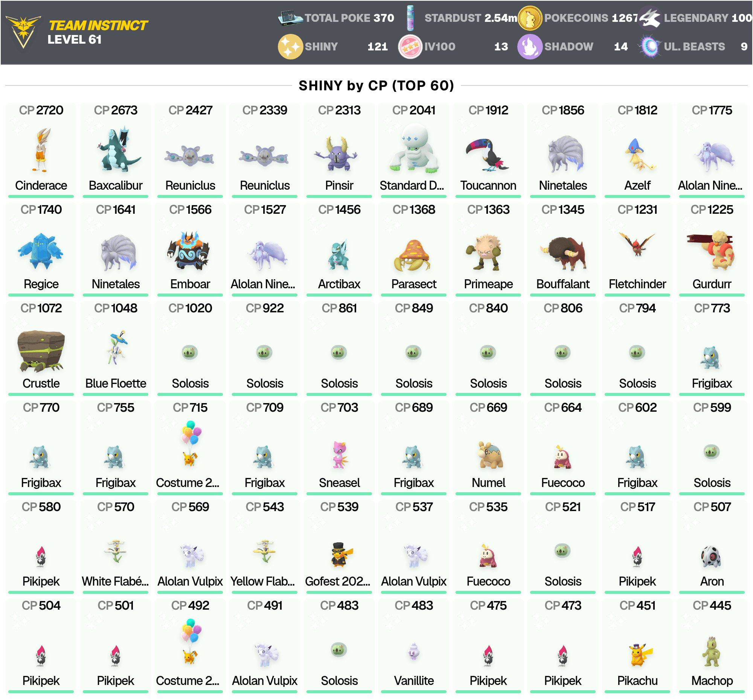Image resolution: width=753 pixels, height=700 pixels.
Task: Click the Stardust vial icon
Action: pos(410,18)
